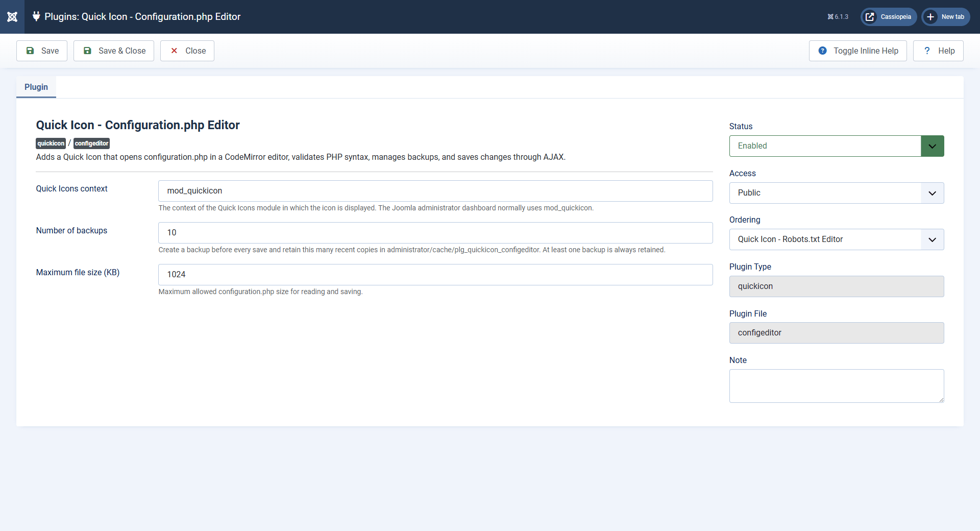The width and height of the screenshot is (980, 531).
Task: Open the Access Public dropdown
Action: click(836, 193)
